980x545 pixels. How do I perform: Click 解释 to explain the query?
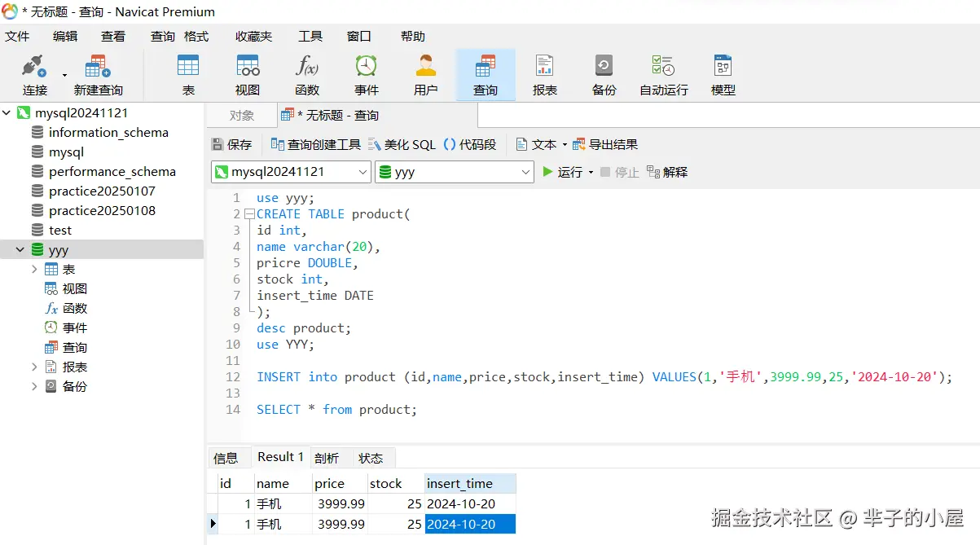tap(667, 172)
